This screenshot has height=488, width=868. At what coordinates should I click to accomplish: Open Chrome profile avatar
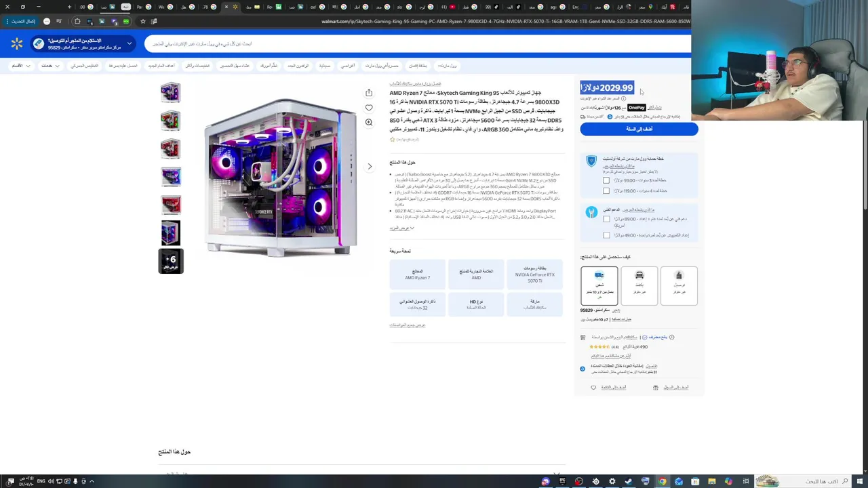pyautogui.click(x=47, y=21)
